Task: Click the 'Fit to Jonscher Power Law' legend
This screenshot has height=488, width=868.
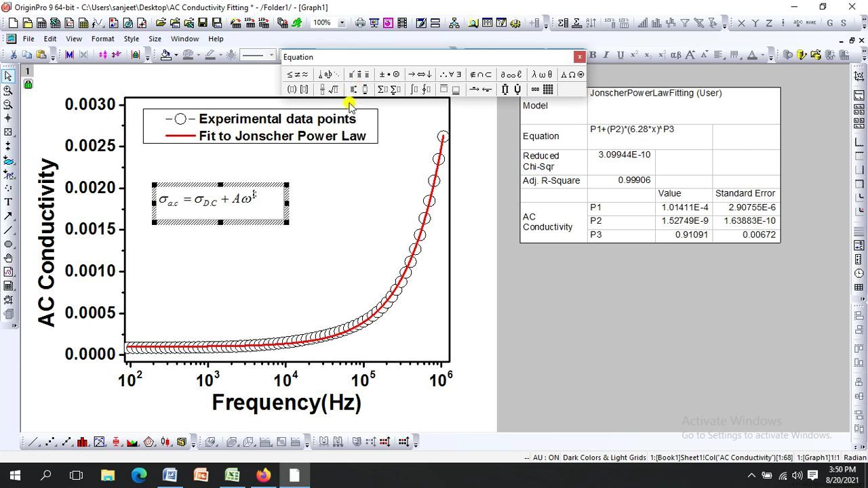Action: click(x=282, y=136)
